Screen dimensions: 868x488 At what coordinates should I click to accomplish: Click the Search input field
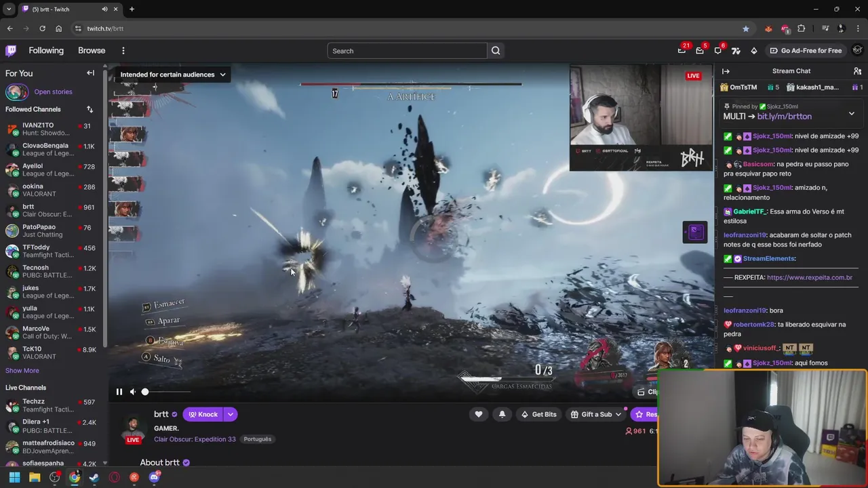(x=407, y=51)
